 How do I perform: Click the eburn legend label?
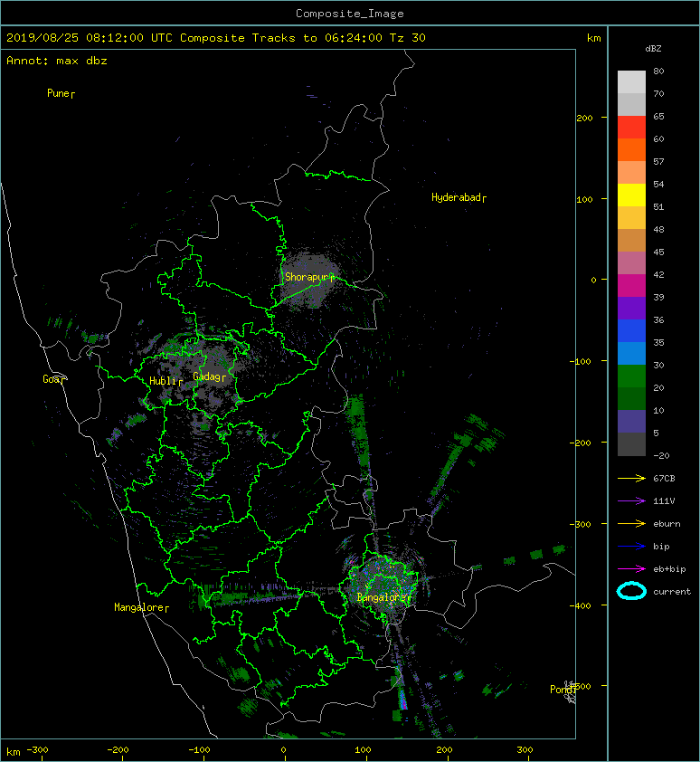(667, 524)
